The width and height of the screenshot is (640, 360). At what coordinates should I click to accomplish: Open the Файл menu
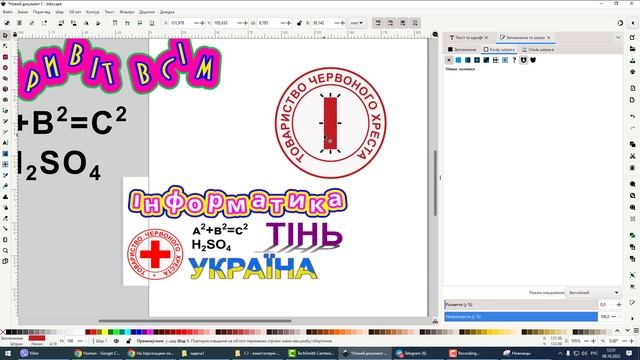[x=7, y=12]
